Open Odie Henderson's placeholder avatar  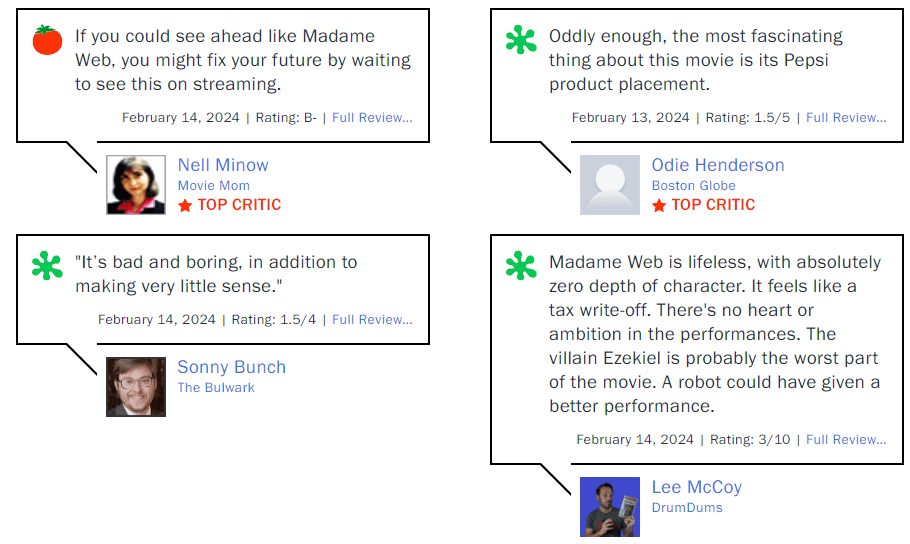(x=610, y=185)
